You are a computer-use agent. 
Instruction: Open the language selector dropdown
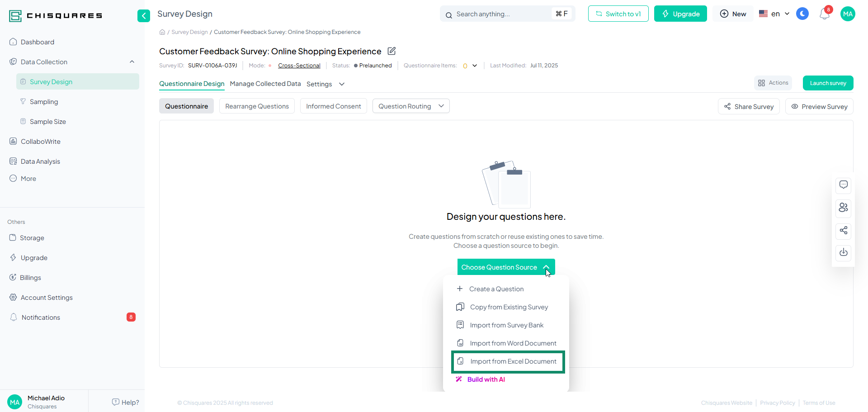(774, 14)
